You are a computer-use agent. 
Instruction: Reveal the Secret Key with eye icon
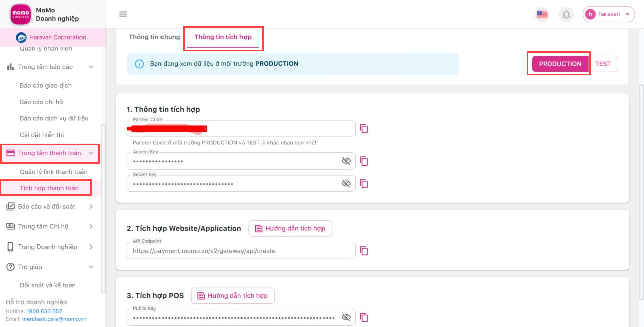pyautogui.click(x=346, y=184)
